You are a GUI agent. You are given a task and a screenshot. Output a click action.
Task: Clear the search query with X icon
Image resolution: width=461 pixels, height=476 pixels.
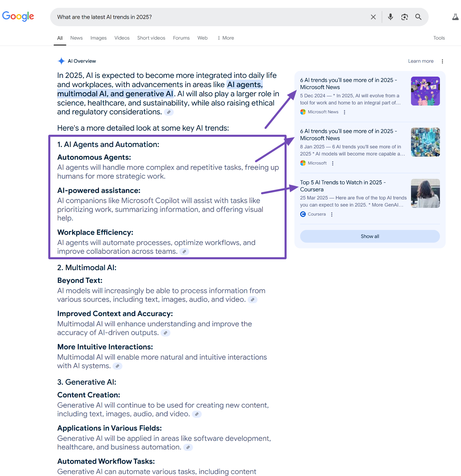click(373, 17)
